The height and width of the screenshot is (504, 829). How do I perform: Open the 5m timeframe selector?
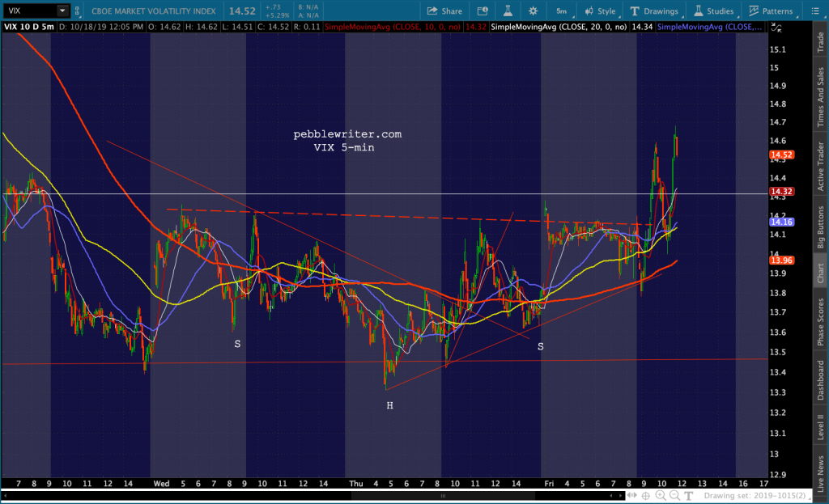561,11
